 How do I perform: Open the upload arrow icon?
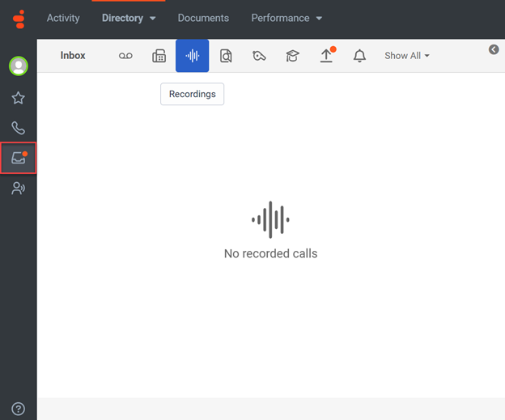(x=326, y=56)
